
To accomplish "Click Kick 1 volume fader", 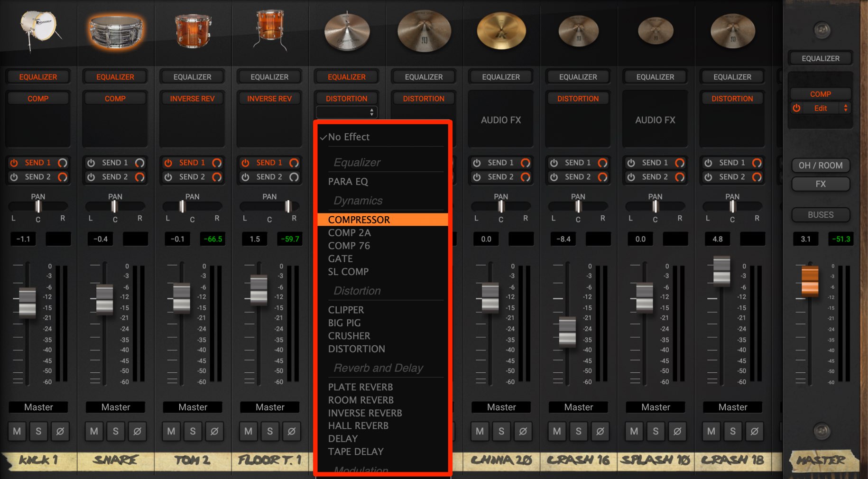I will 27,302.
